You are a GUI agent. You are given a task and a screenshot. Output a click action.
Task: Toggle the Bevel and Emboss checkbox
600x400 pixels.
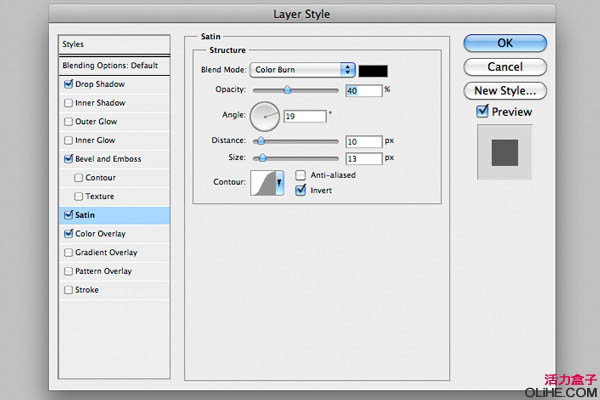tap(68, 158)
